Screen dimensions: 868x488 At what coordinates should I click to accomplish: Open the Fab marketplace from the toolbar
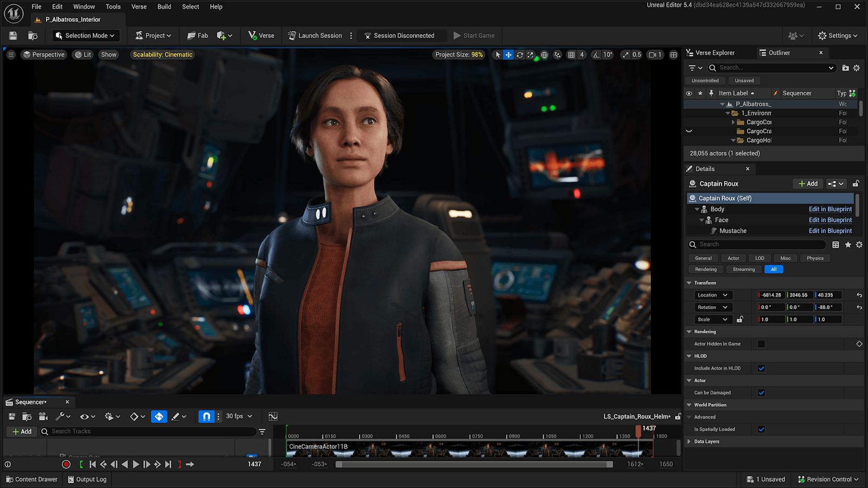click(x=197, y=35)
